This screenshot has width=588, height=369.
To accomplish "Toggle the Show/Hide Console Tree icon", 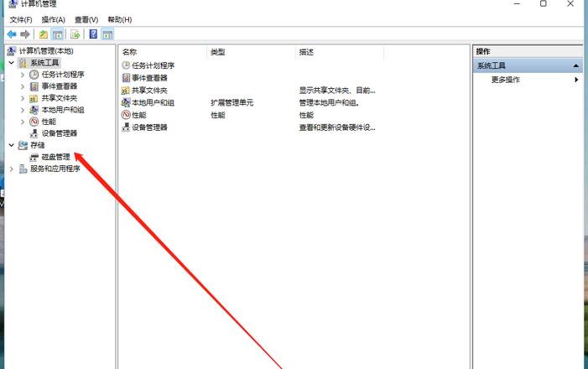I will (57, 34).
